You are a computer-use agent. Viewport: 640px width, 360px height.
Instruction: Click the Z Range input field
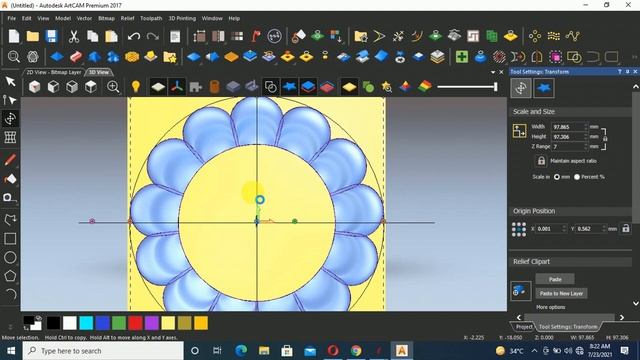567,147
